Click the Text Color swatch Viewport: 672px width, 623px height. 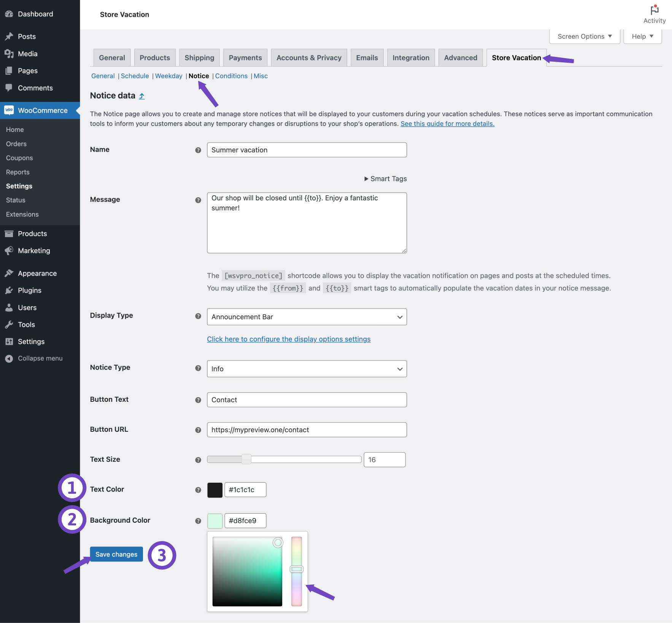(x=214, y=490)
